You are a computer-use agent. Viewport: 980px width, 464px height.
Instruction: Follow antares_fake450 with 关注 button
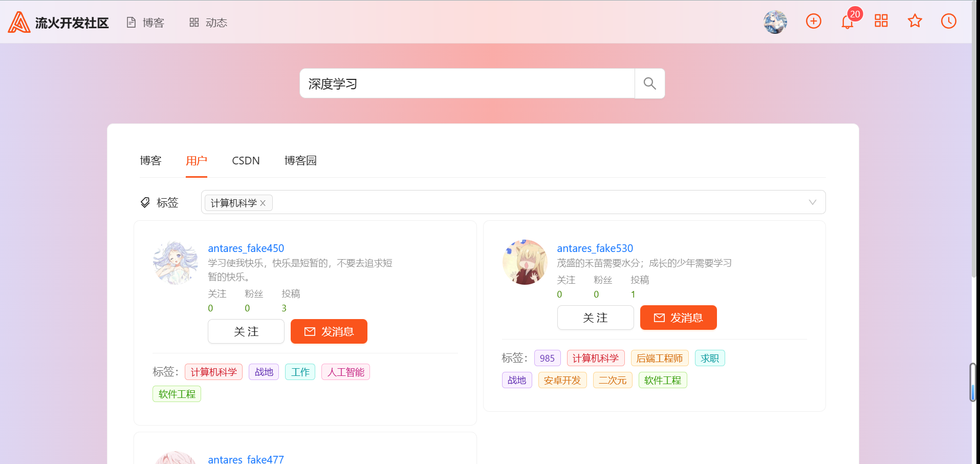(x=246, y=331)
